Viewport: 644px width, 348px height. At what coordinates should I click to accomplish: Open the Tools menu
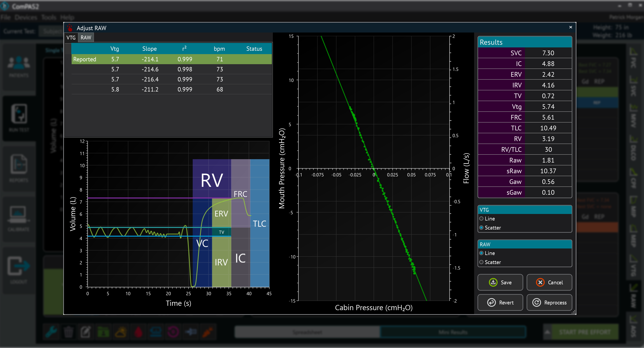49,17
